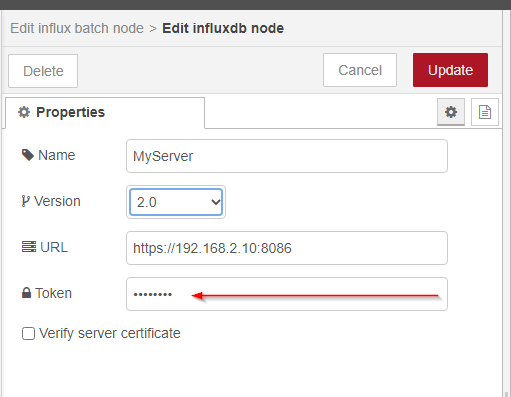Click into the URL input field

coord(287,248)
